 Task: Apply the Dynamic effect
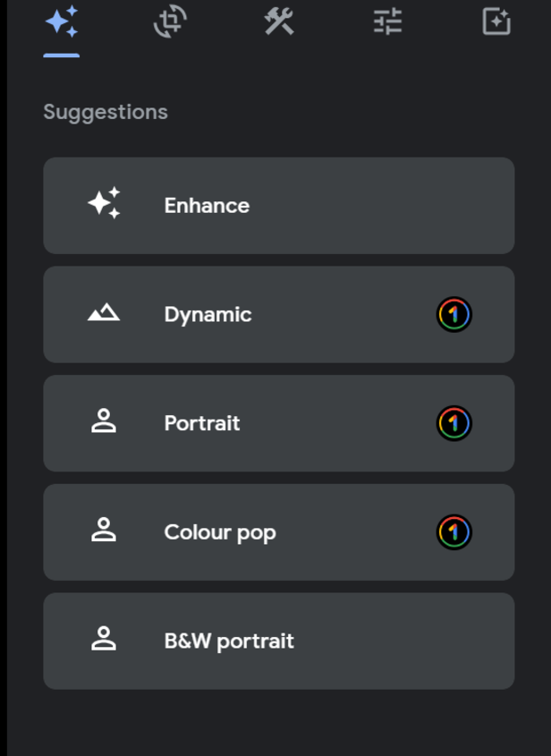(278, 314)
